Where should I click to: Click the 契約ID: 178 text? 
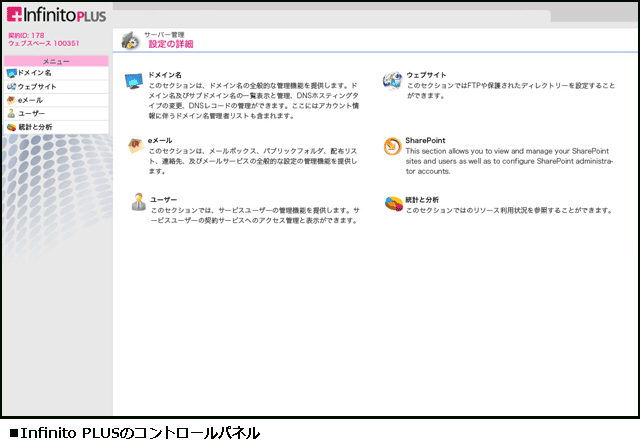(x=26, y=35)
